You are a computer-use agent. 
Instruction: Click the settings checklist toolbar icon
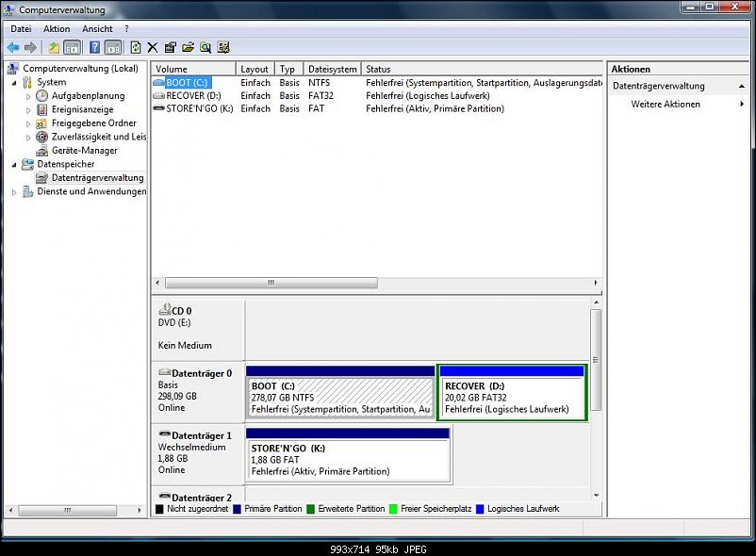point(223,47)
